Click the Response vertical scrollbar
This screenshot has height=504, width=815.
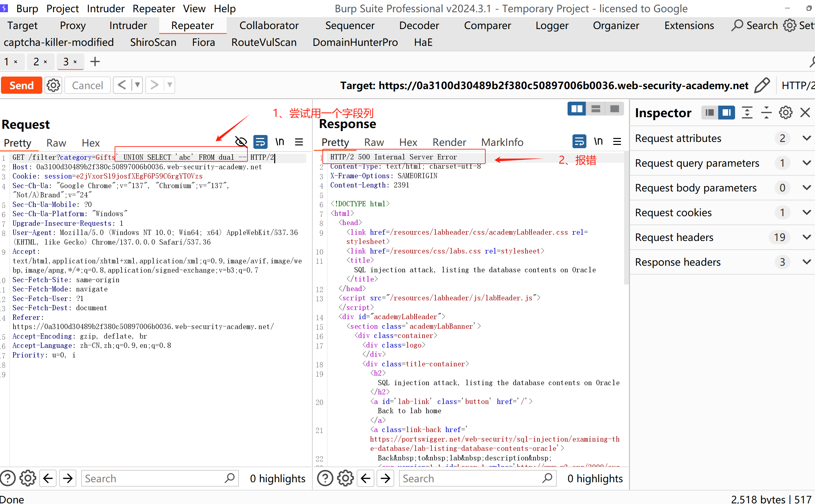pyautogui.click(x=626, y=217)
